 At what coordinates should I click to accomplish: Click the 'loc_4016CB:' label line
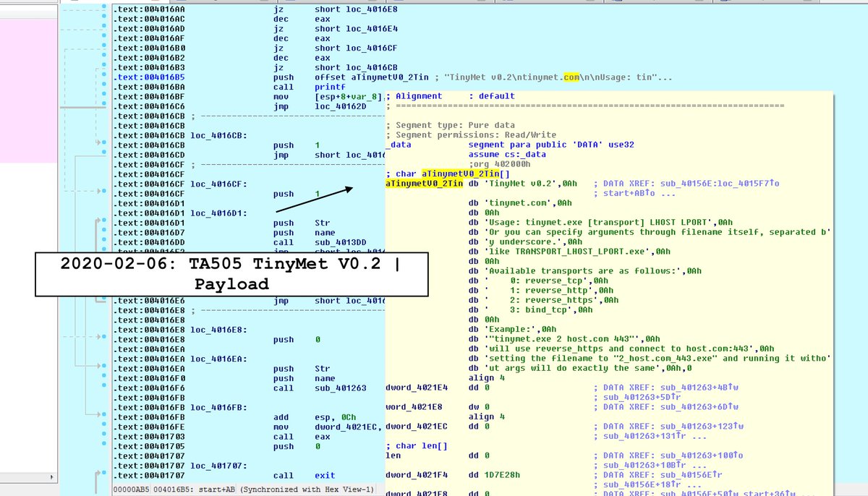[218, 135]
